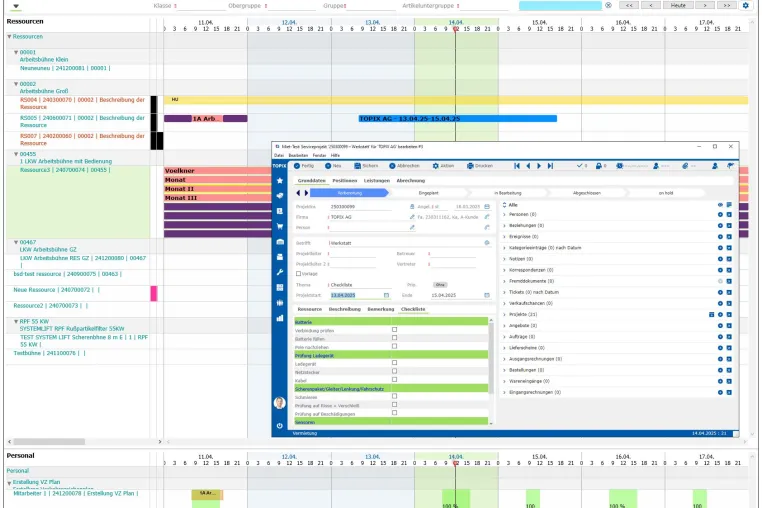Expand the Notizen (0) section
The width and height of the screenshot is (762, 508).
click(504, 259)
